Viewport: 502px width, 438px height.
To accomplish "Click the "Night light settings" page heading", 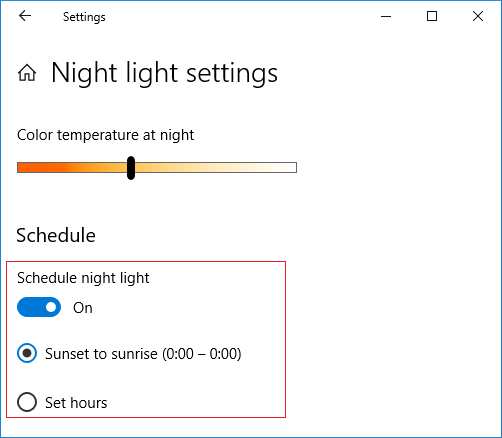I will coord(164,73).
